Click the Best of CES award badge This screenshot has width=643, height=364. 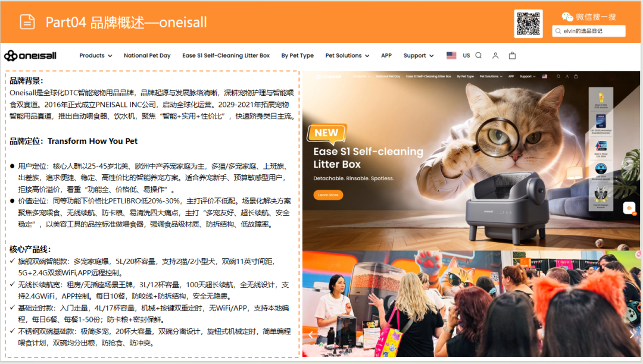tap(601, 99)
